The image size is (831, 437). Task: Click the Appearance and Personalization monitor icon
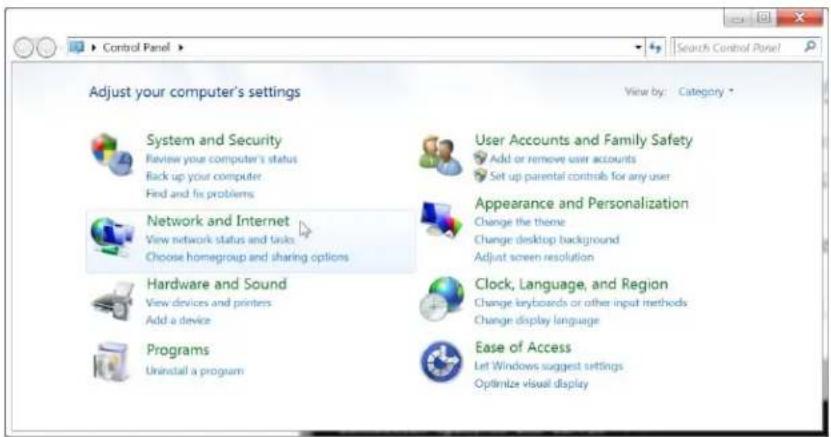coord(441,220)
